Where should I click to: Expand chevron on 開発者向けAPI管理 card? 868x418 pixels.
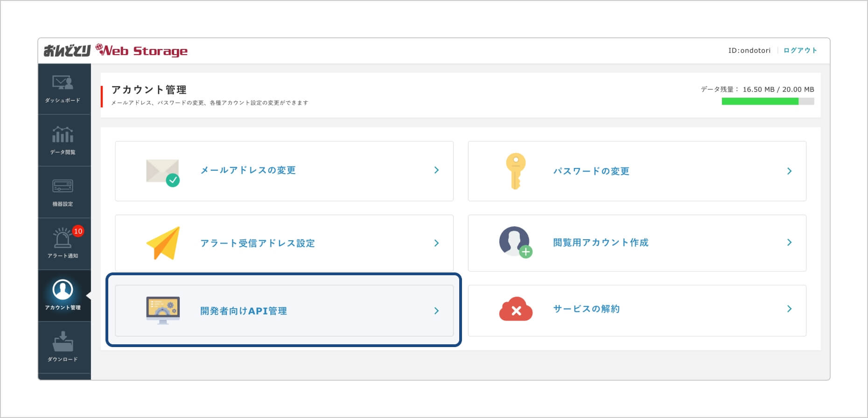click(436, 311)
